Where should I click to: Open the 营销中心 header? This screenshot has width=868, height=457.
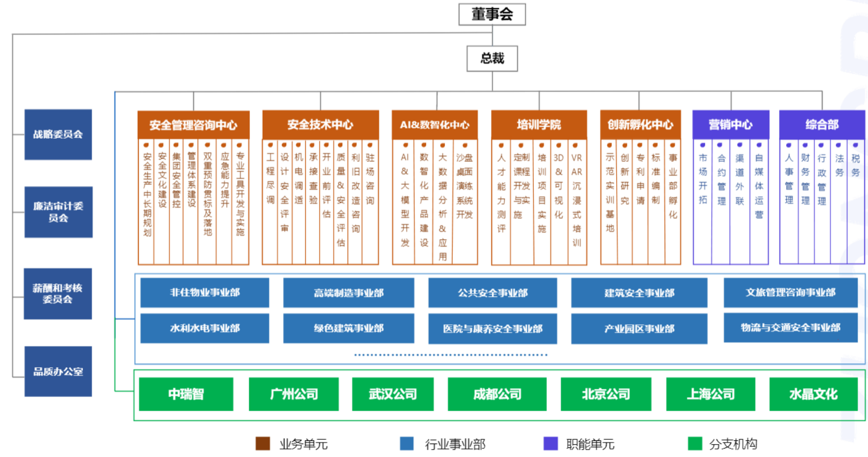[x=730, y=125]
